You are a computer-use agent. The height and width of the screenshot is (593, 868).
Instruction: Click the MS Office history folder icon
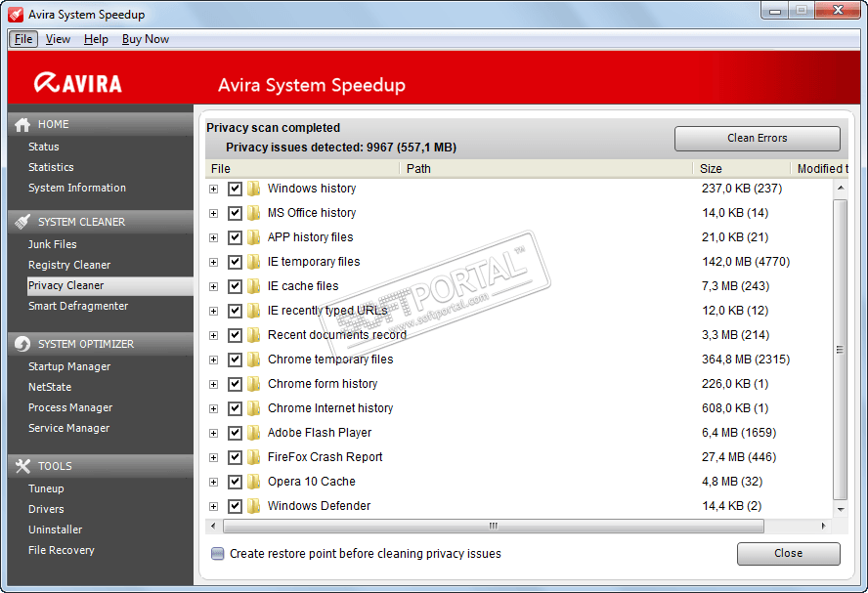pos(253,213)
